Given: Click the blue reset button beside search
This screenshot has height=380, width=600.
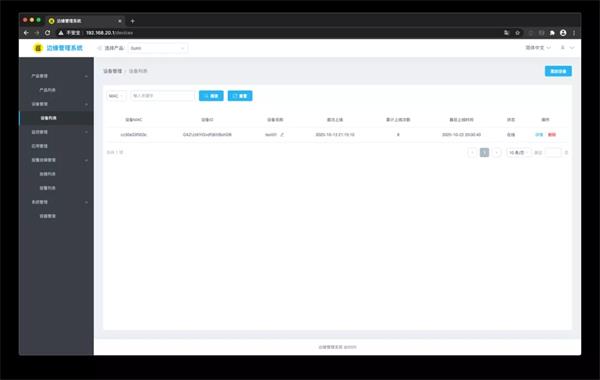Looking at the screenshot, I should coord(240,96).
